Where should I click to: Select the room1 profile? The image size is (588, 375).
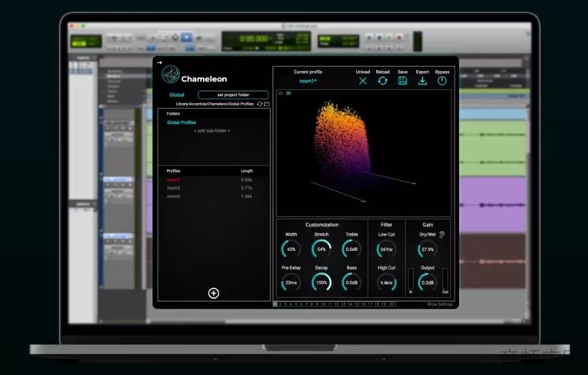pos(173,180)
